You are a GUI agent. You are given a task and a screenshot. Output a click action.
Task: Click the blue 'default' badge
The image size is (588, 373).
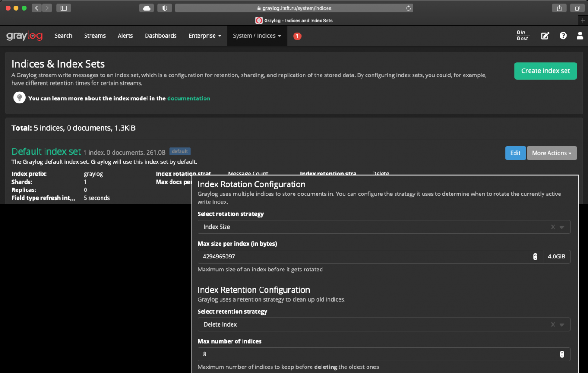pos(180,151)
